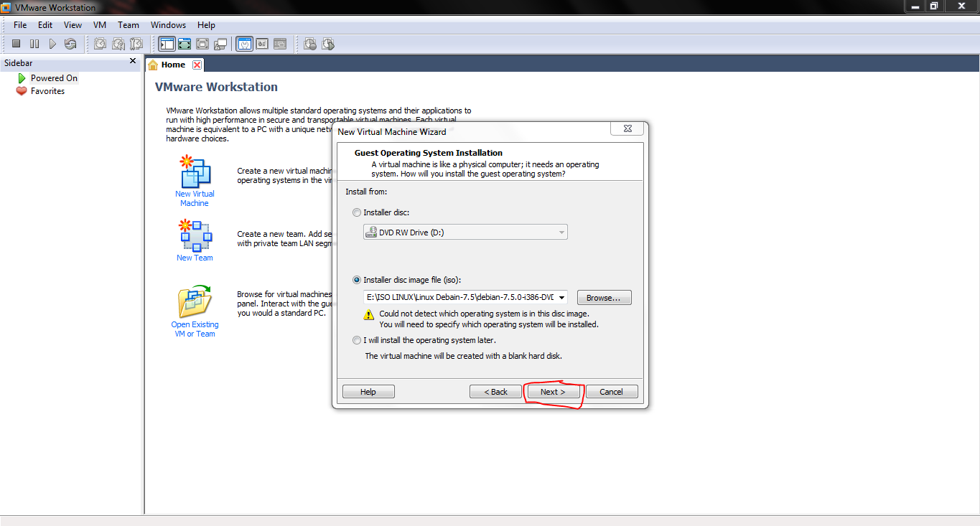The width and height of the screenshot is (980, 526).
Task: Open the DVD RW Drive dropdown
Action: pyautogui.click(x=465, y=233)
